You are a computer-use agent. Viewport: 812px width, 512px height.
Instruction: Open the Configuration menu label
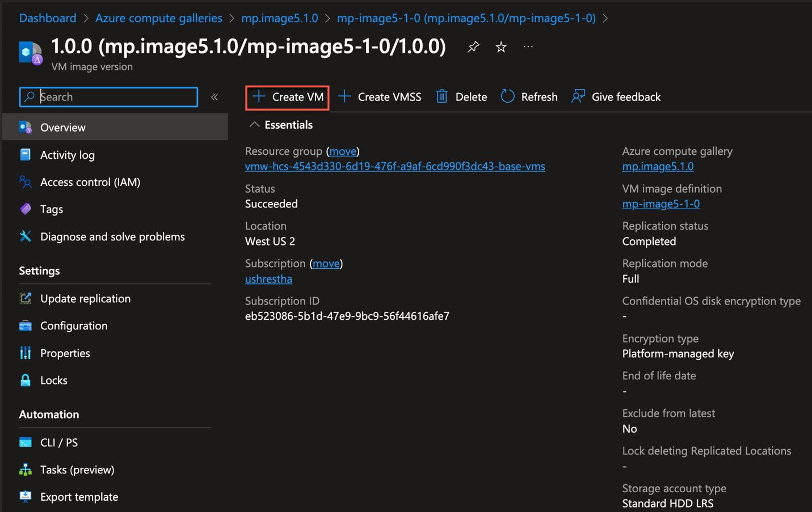(x=74, y=325)
